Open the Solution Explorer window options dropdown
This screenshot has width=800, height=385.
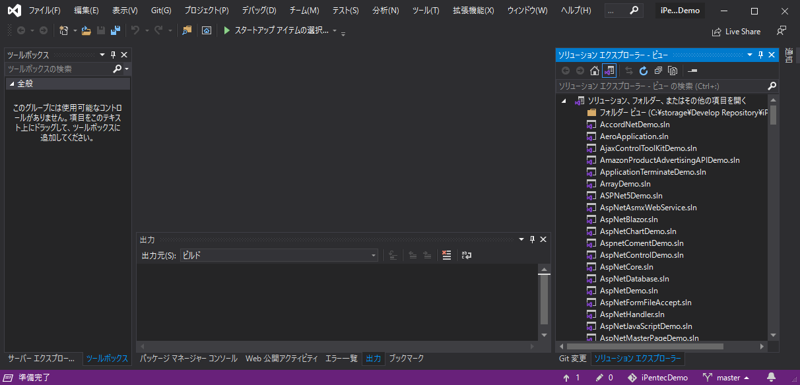(x=750, y=55)
